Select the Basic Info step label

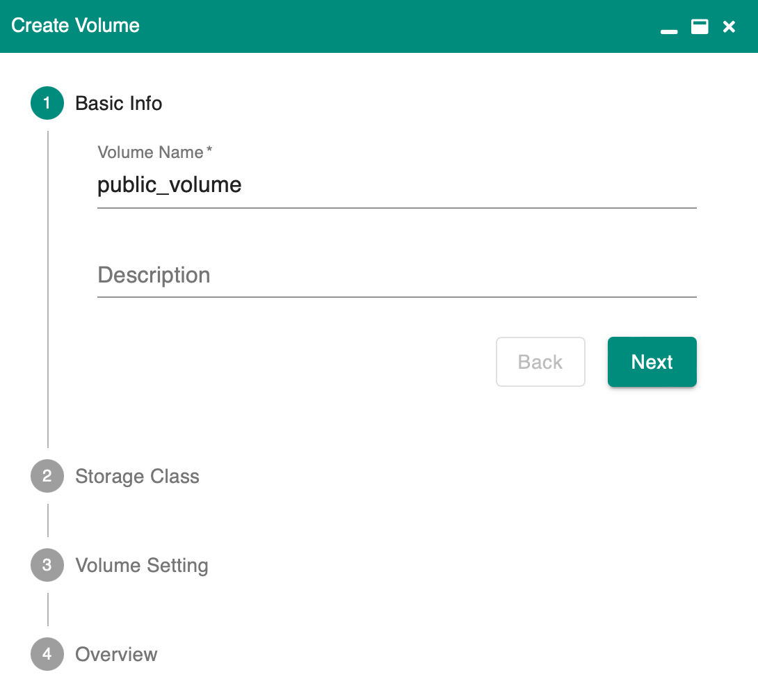click(118, 104)
